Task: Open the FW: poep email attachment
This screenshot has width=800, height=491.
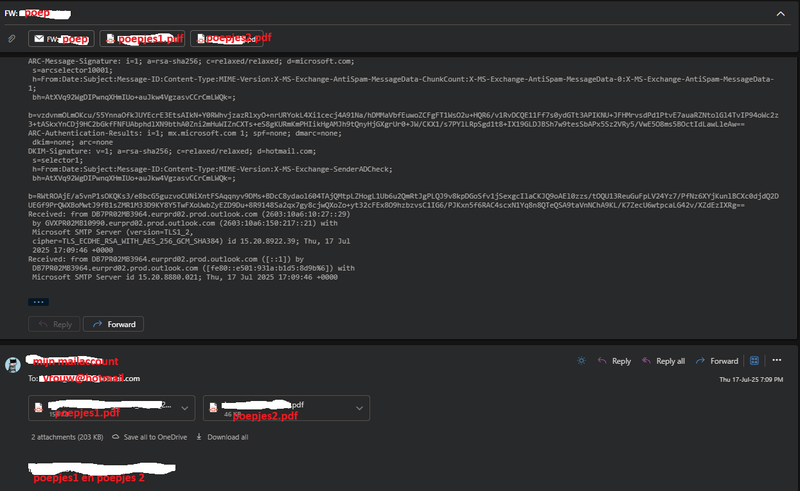Action: coord(61,39)
